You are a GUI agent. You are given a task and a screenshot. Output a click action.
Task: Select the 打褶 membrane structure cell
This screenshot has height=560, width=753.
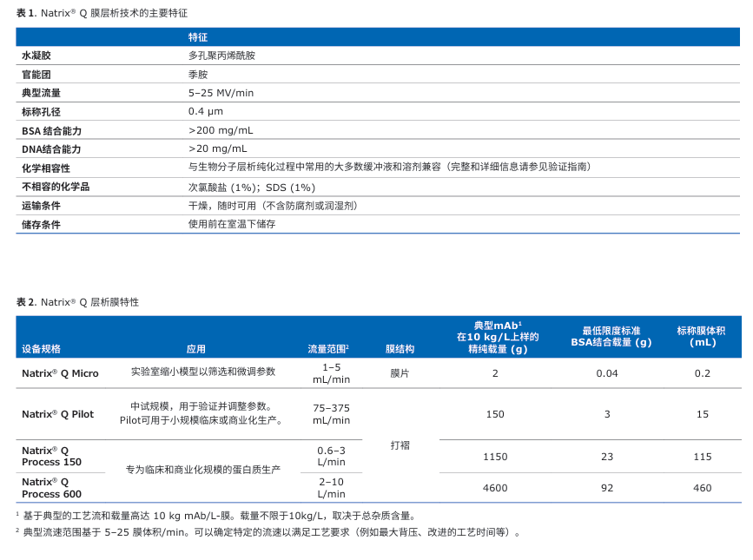[400, 445]
